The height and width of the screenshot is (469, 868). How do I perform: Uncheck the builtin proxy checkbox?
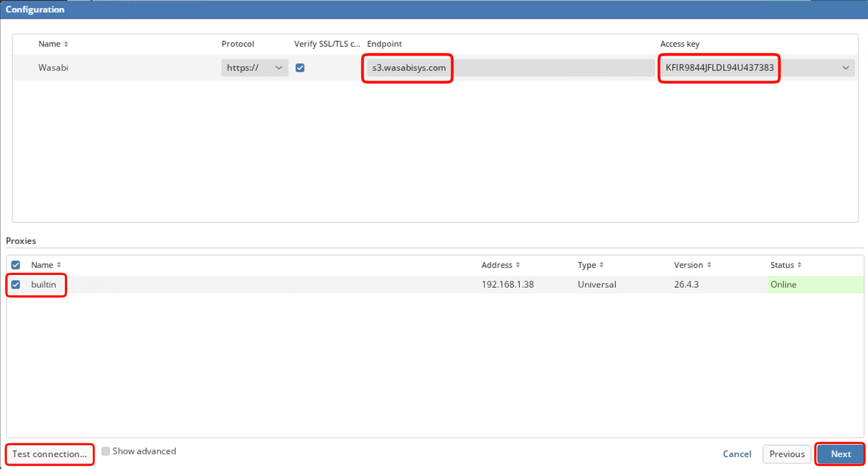(x=16, y=285)
